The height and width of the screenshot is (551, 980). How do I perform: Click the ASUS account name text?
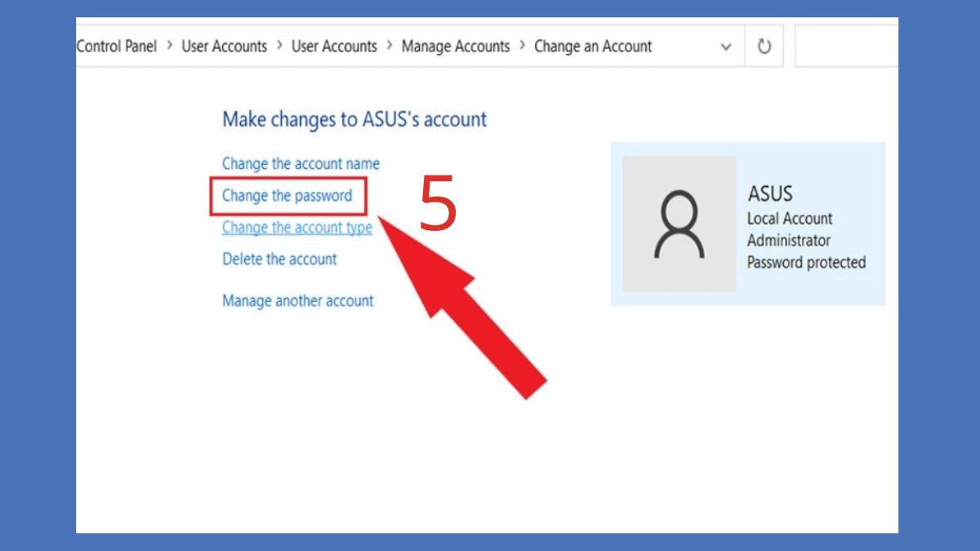[770, 194]
